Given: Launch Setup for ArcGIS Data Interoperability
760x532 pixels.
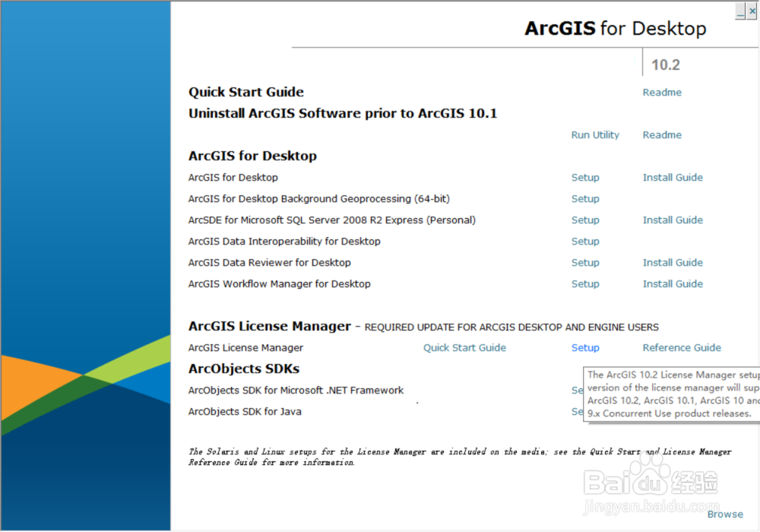Looking at the screenshot, I should [x=585, y=241].
